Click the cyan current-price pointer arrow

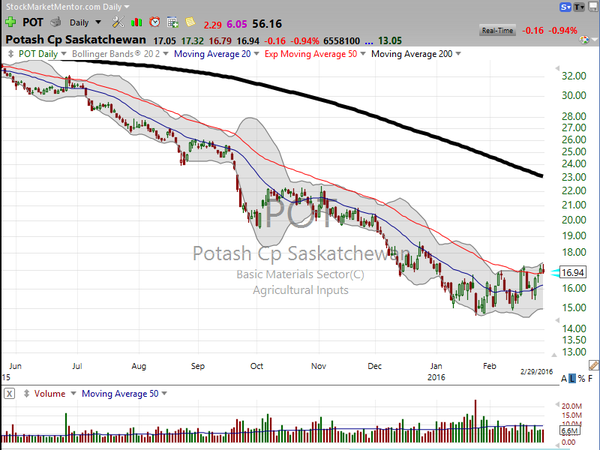554,272
